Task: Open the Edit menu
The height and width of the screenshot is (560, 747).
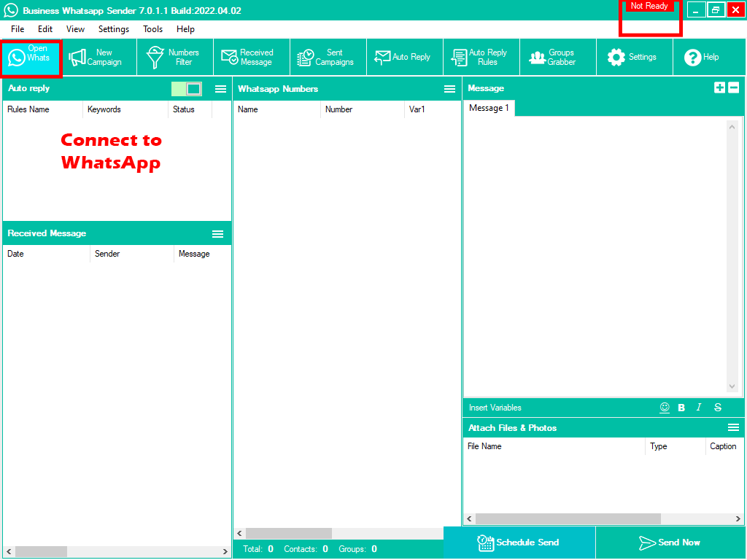Action: (45, 29)
